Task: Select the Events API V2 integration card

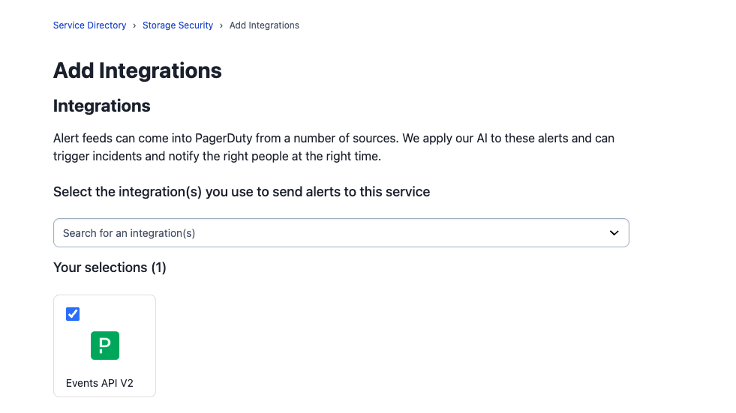Action: (104, 346)
